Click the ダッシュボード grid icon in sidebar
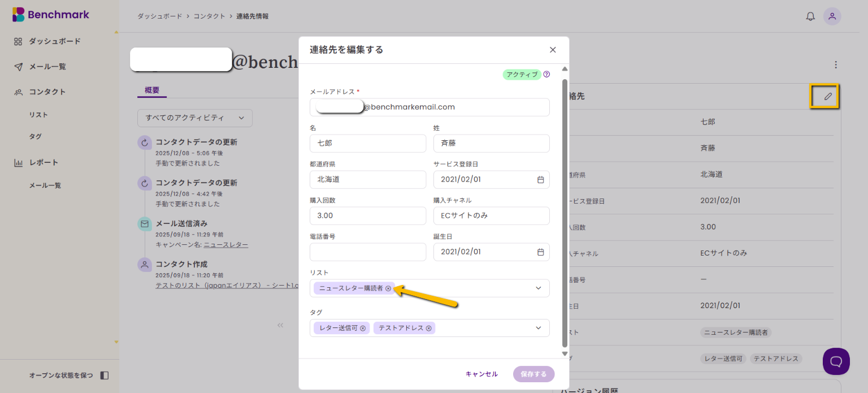Image resolution: width=868 pixels, height=393 pixels. [18, 41]
